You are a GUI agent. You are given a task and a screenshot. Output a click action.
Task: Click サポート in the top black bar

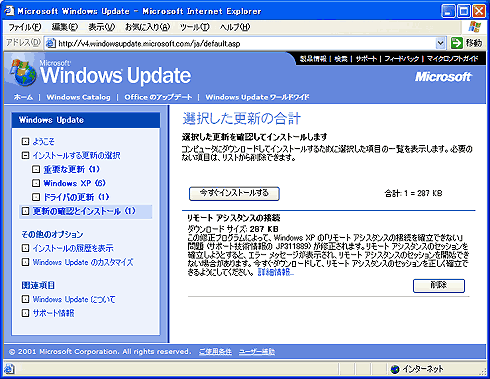366,59
